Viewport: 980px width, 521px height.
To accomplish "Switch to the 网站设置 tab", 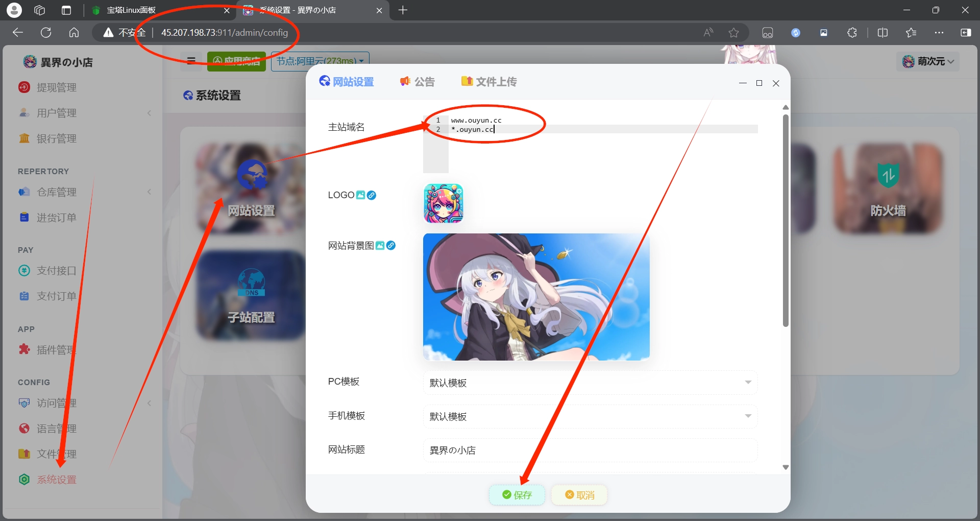I will click(x=347, y=82).
